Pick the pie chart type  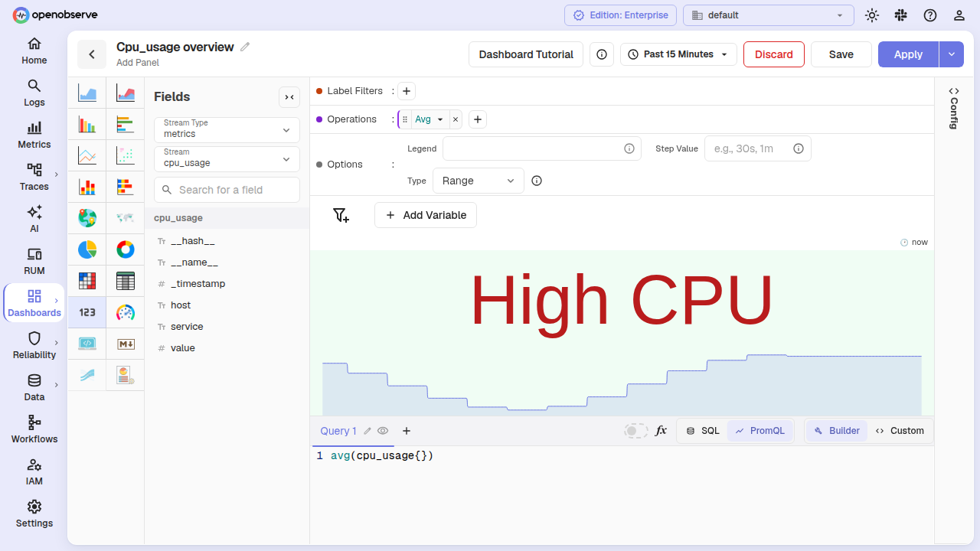point(87,249)
